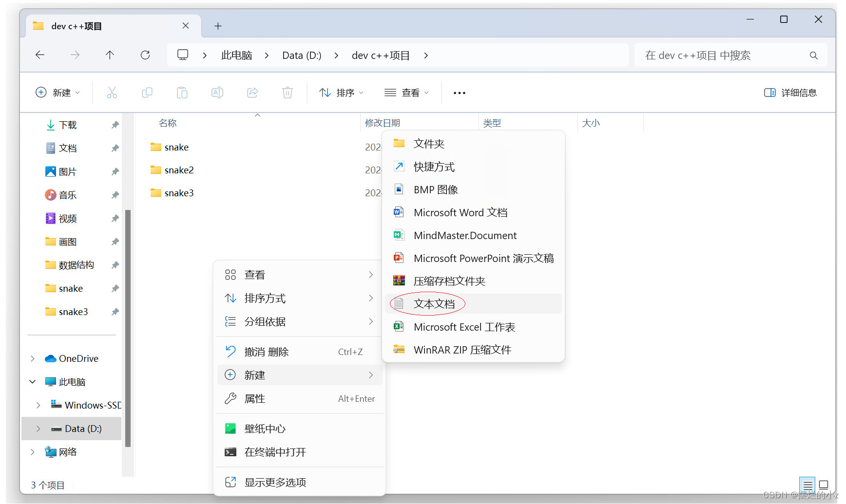Image resolution: width=846 pixels, height=504 pixels.
Task: Create a 快捷方式 from submenu
Action: point(473,167)
